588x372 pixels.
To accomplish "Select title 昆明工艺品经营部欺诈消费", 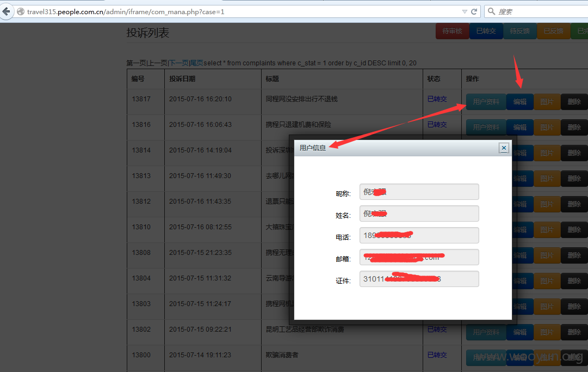I will tap(305, 329).
